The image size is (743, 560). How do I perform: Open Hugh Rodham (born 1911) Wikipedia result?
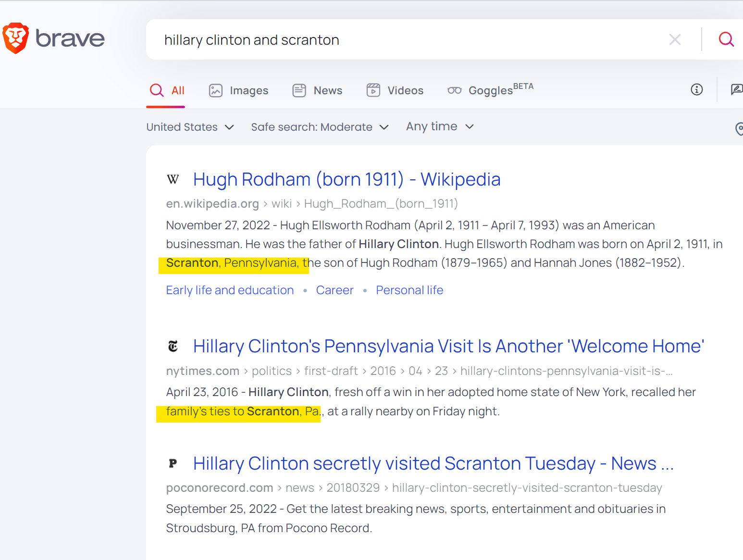[x=347, y=179]
